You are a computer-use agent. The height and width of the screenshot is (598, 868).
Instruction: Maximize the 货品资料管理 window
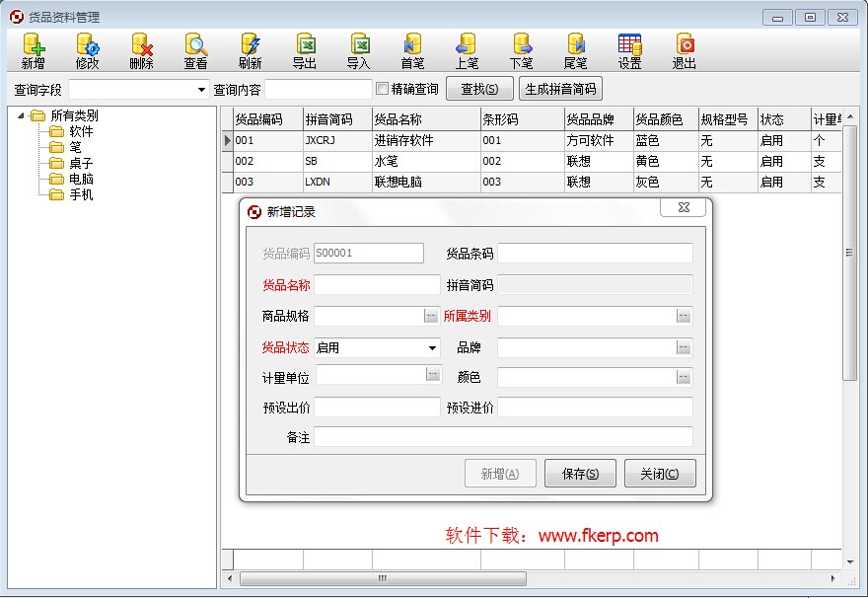pyautogui.click(x=810, y=17)
